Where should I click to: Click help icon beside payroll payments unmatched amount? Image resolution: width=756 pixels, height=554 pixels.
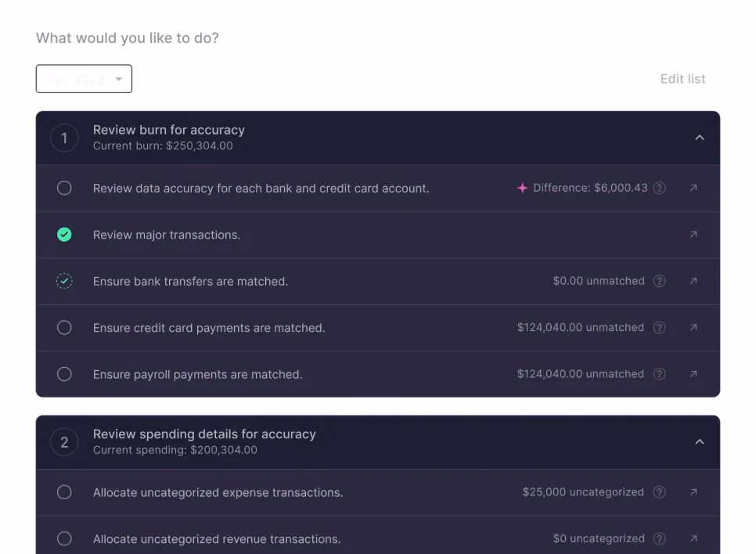660,374
